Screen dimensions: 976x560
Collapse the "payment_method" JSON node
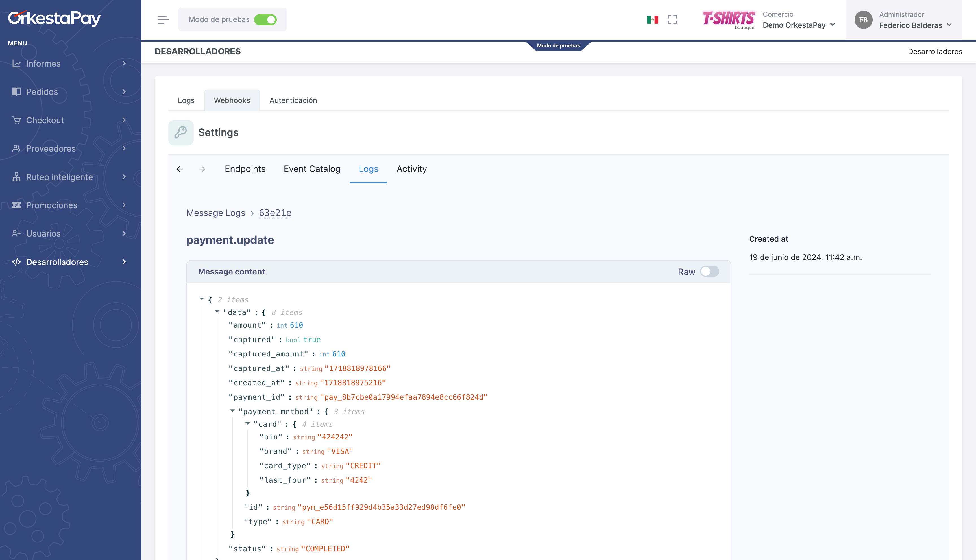(232, 411)
